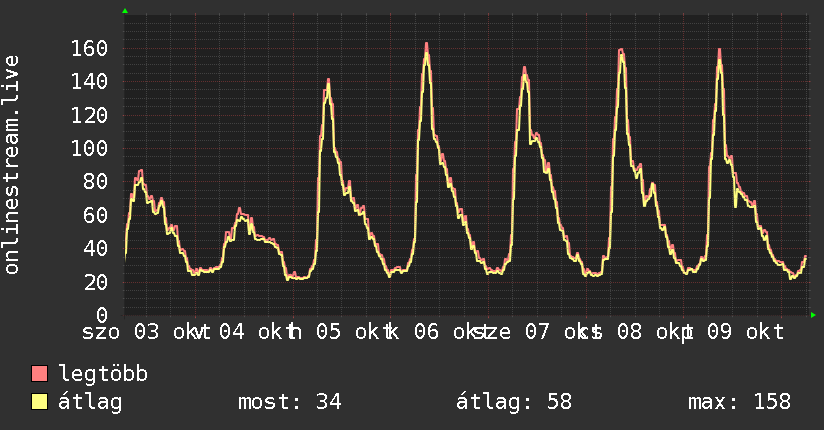Click the 20 y-axis label
This screenshot has width=824, height=430.
point(96,282)
